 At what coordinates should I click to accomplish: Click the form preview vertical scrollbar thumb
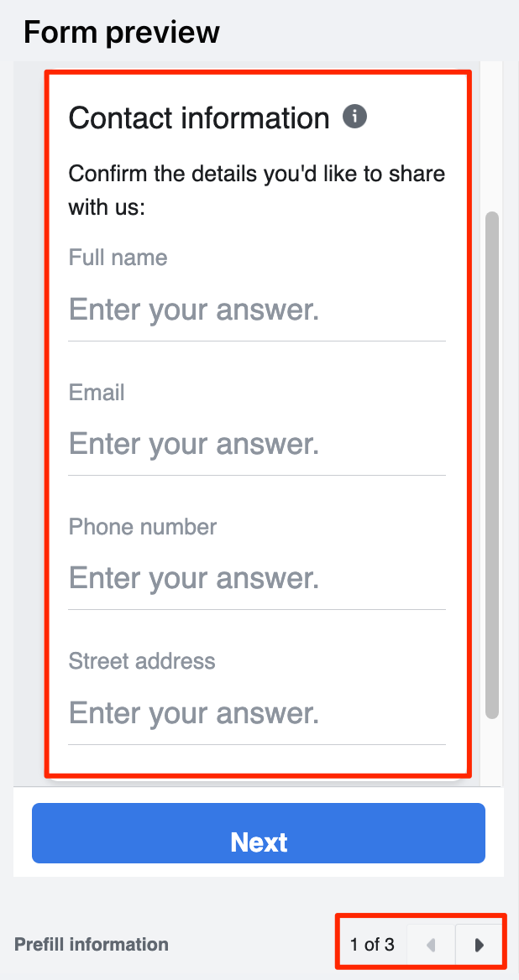coord(493,461)
